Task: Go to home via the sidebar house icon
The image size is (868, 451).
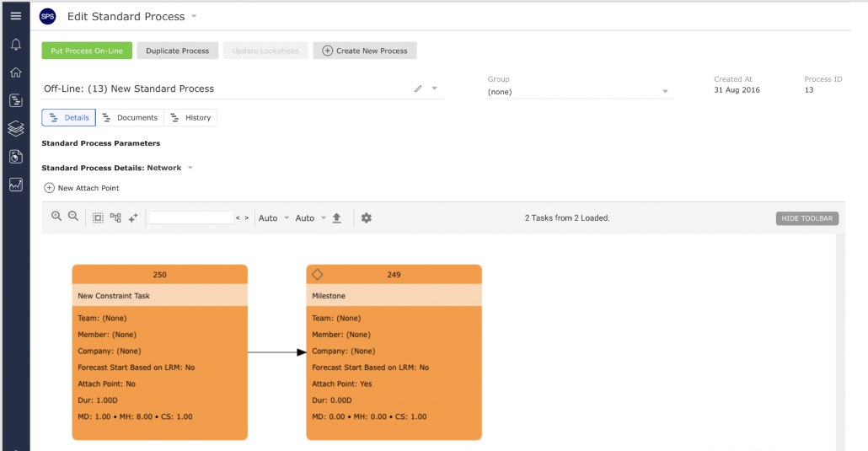Action: 15,72
